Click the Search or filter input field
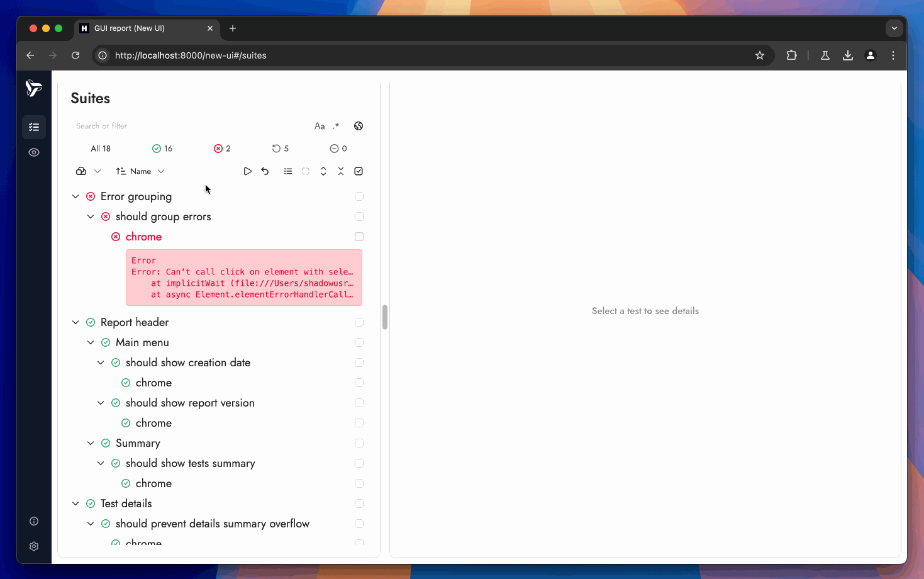 point(189,126)
